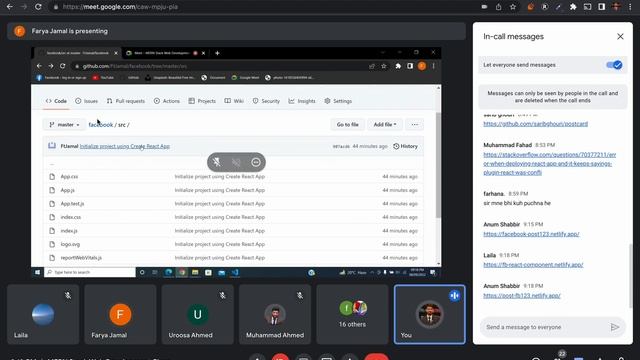The height and width of the screenshot is (360, 640).
Task: Open the browser side panel icon
Action: (x=602, y=7)
